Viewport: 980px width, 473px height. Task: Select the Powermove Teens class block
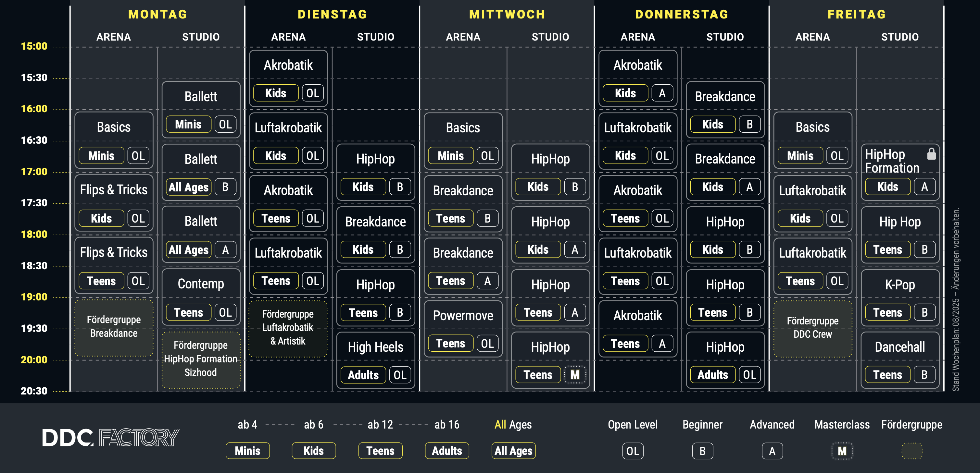pos(463,329)
